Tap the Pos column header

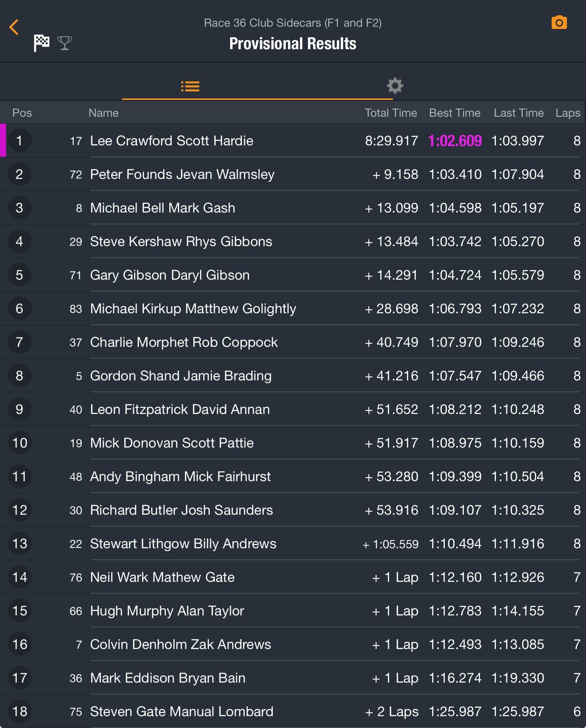(22, 113)
